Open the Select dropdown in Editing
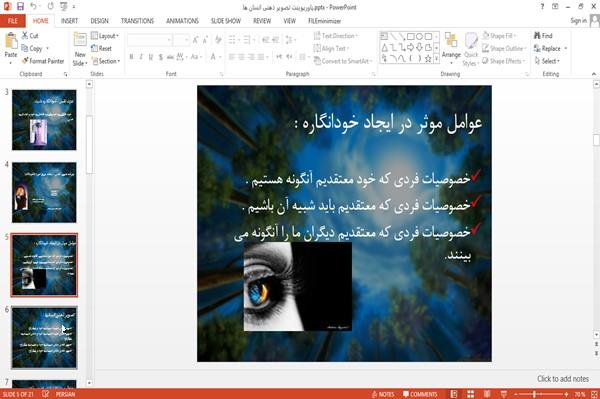This screenshot has width=600, height=399. (547, 61)
